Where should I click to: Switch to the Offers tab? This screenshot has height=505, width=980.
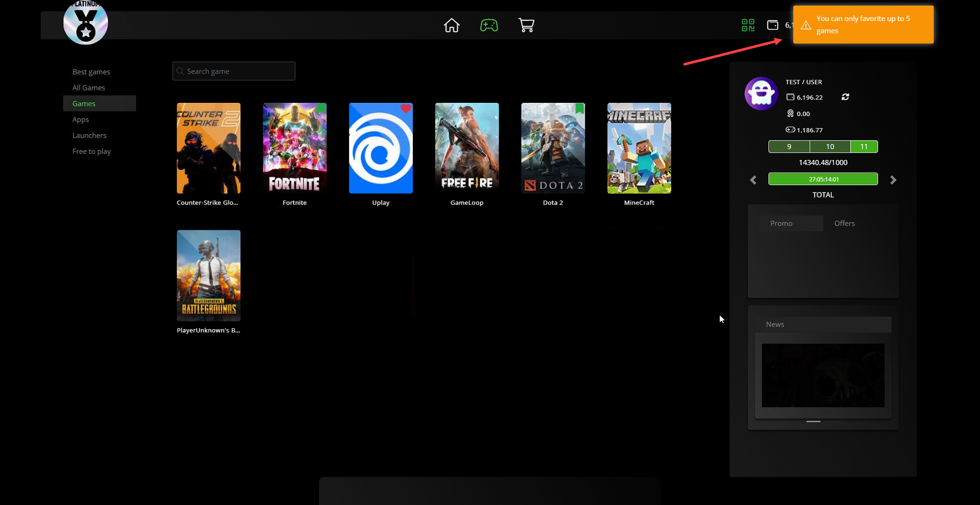845,223
